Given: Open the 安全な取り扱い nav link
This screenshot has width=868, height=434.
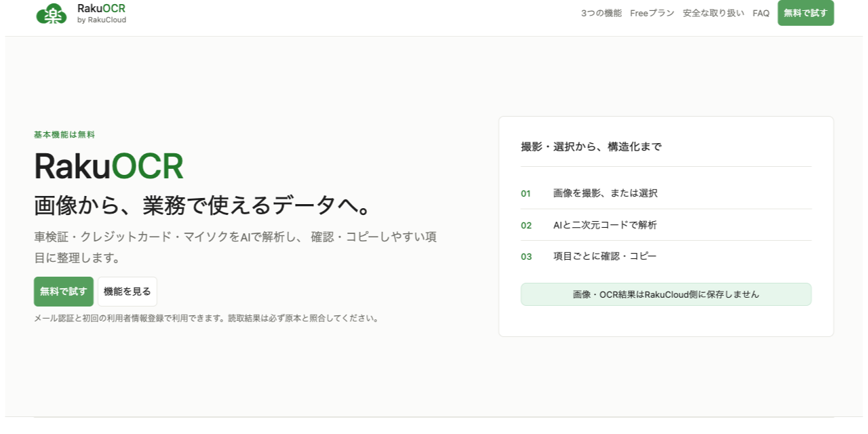Looking at the screenshot, I should click(x=713, y=13).
